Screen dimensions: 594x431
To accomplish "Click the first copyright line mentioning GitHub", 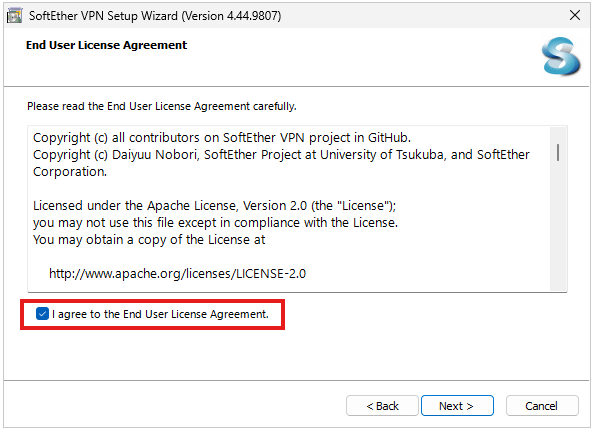I will click(x=222, y=137).
